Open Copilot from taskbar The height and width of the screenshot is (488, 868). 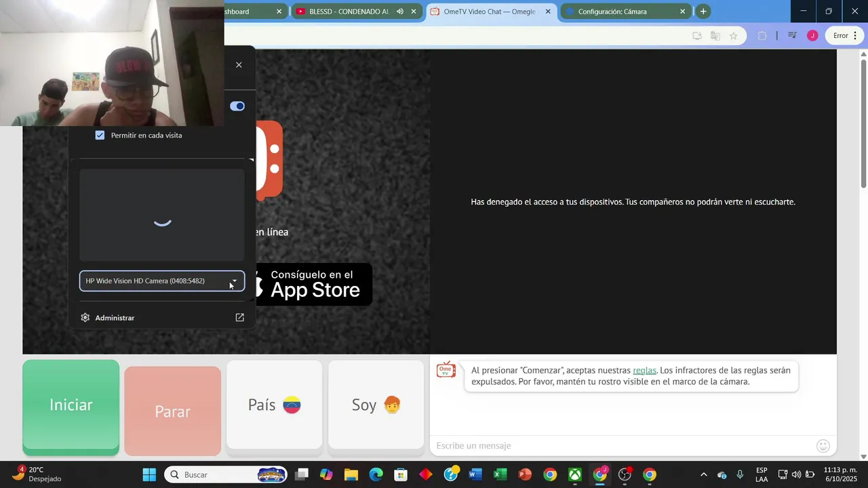326,474
